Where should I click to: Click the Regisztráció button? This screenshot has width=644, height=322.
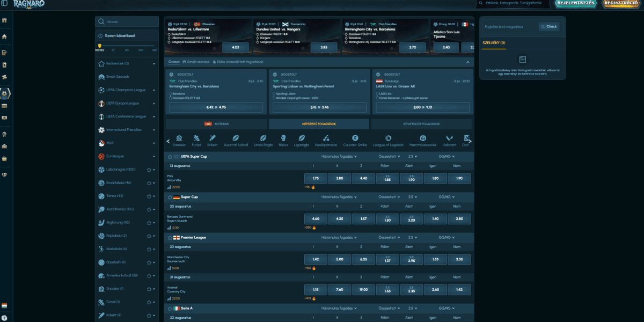(x=620, y=3)
